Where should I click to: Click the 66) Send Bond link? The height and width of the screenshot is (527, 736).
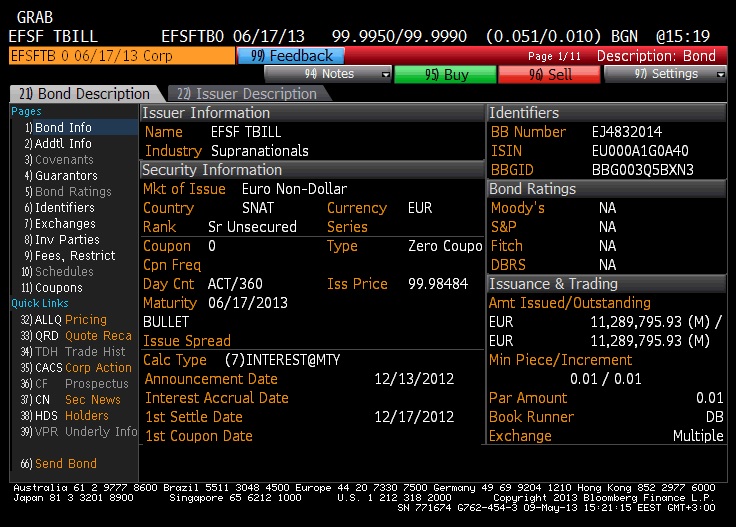click(x=59, y=463)
